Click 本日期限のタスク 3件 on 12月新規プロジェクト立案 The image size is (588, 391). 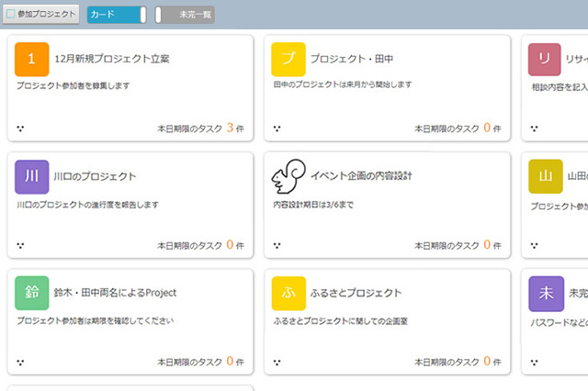(x=200, y=128)
